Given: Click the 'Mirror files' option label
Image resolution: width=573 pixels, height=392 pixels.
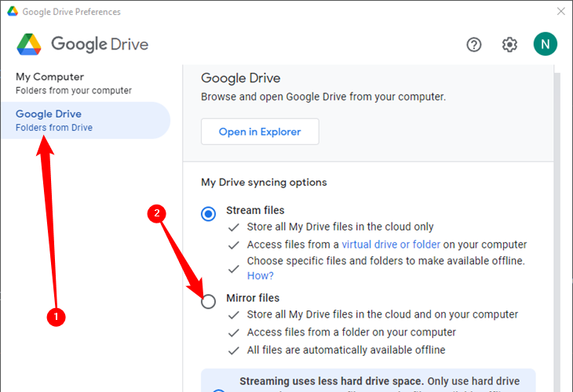Looking at the screenshot, I should click(253, 298).
